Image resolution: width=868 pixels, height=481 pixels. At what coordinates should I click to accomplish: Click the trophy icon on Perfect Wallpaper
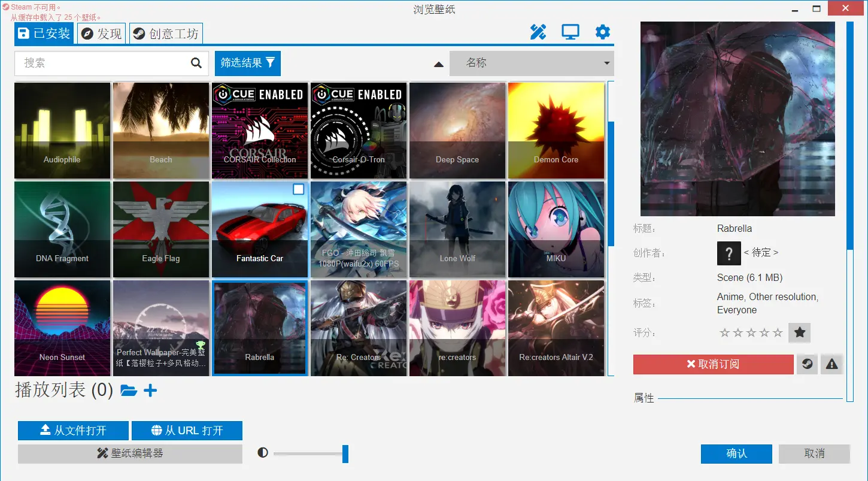click(x=201, y=346)
